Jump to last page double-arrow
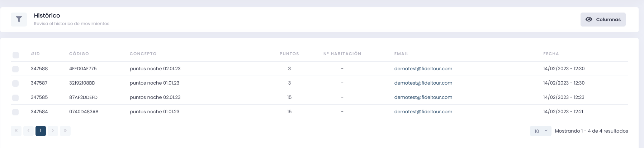The image size is (644, 148). pyautogui.click(x=65, y=131)
